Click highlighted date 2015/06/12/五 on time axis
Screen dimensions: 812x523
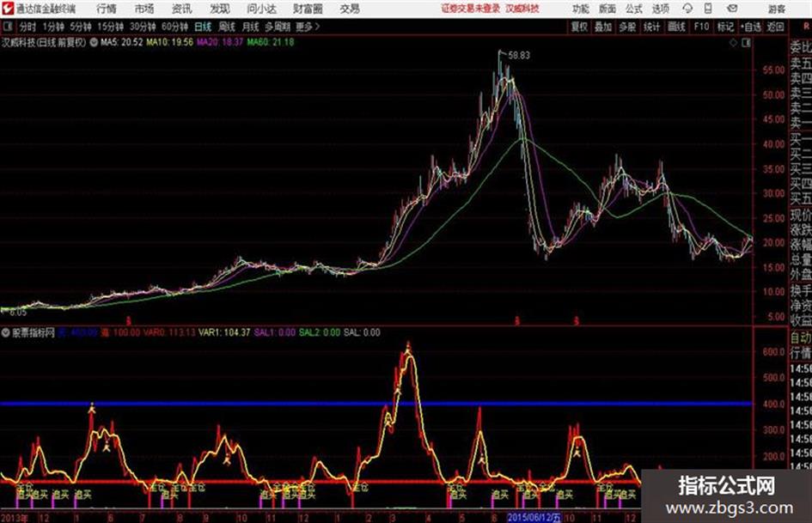tap(534, 518)
